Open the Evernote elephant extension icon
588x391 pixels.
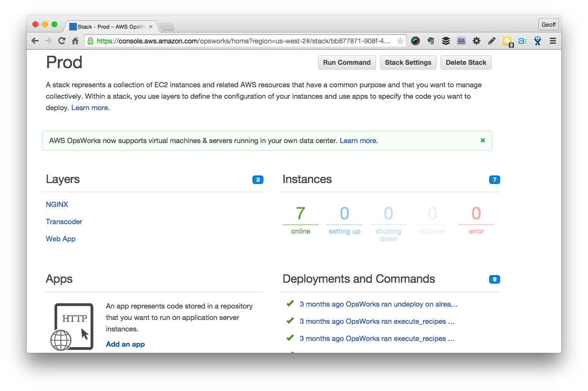click(430, 41)
